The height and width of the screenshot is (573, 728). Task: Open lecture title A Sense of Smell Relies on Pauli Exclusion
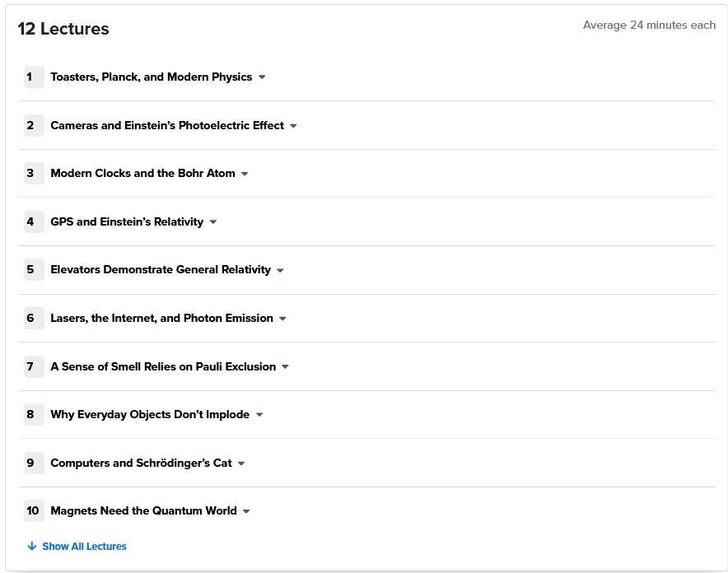click(163, 366)
